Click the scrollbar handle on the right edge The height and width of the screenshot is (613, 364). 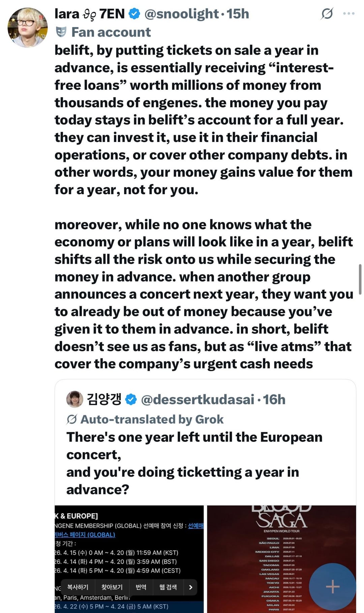(360, 280)
